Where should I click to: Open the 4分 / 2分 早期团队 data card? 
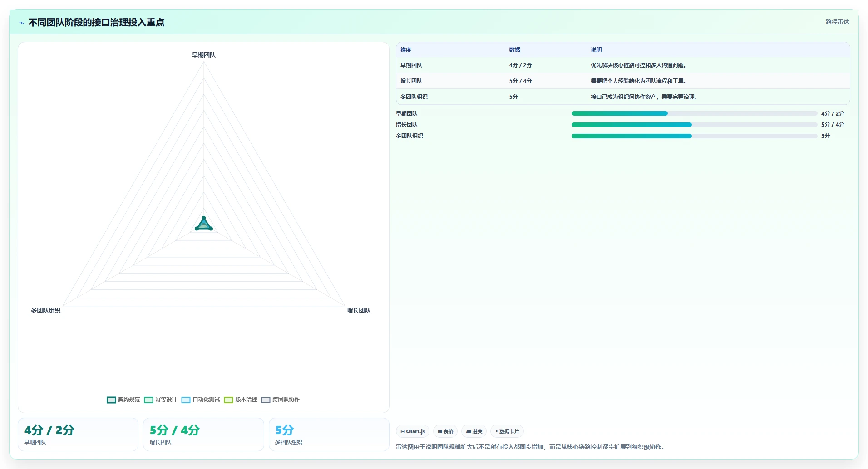pyautogui.click(x=78, y=435)
